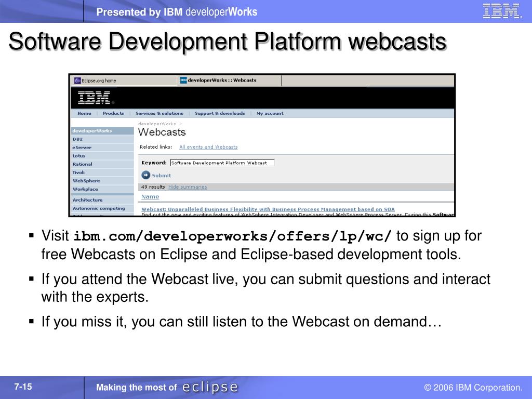Click the 2006 IBM Corporation copyright text
Image resolution: width=532 pixels, height=399 pixels.
tap(473, 388)
